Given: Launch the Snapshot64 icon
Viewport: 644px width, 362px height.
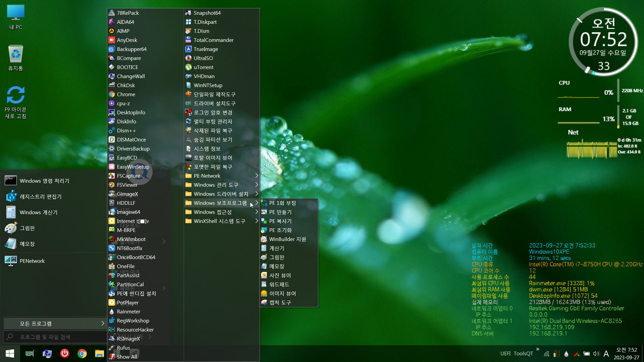Looking at the screenshot, I should pyautogui.click(x=189, y=13).
